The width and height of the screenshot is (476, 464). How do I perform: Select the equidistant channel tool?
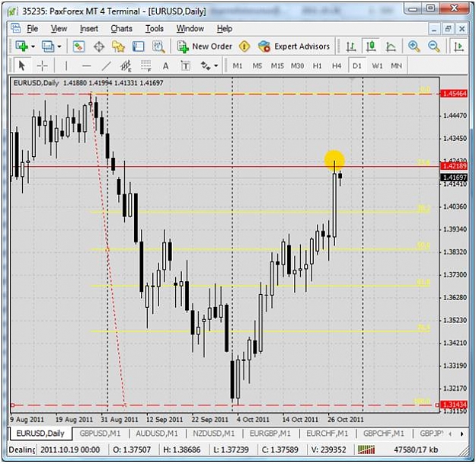pyautogui.click(x=126, y=66)
